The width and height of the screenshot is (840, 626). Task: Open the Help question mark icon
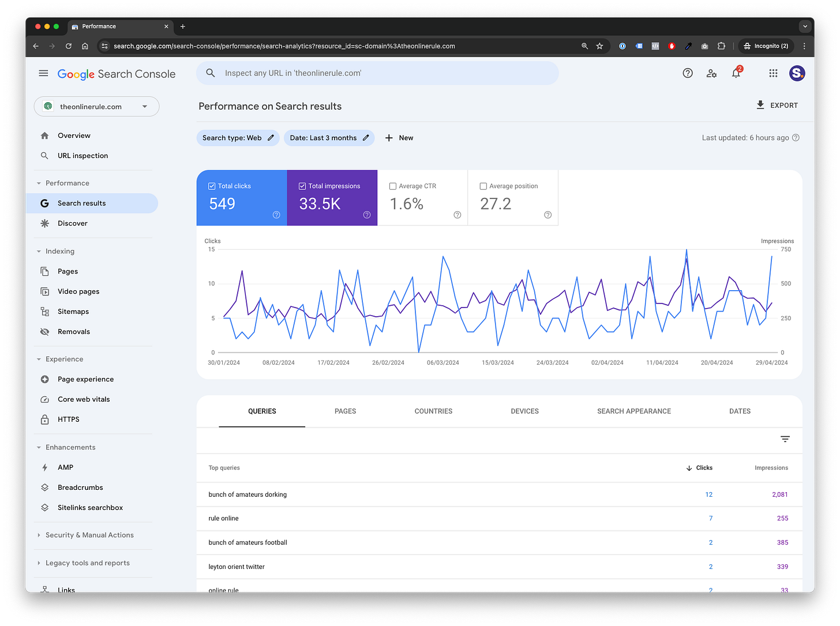[688, 73]
